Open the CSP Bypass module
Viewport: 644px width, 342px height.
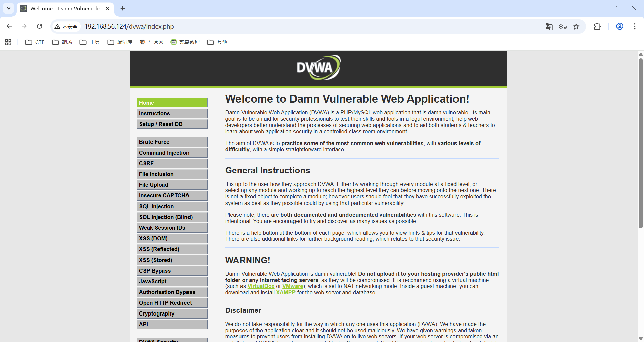click(172, 271)
